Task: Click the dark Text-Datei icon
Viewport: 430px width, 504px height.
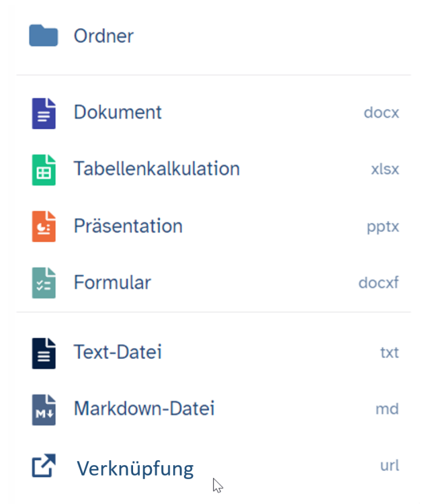Action: 44,353
